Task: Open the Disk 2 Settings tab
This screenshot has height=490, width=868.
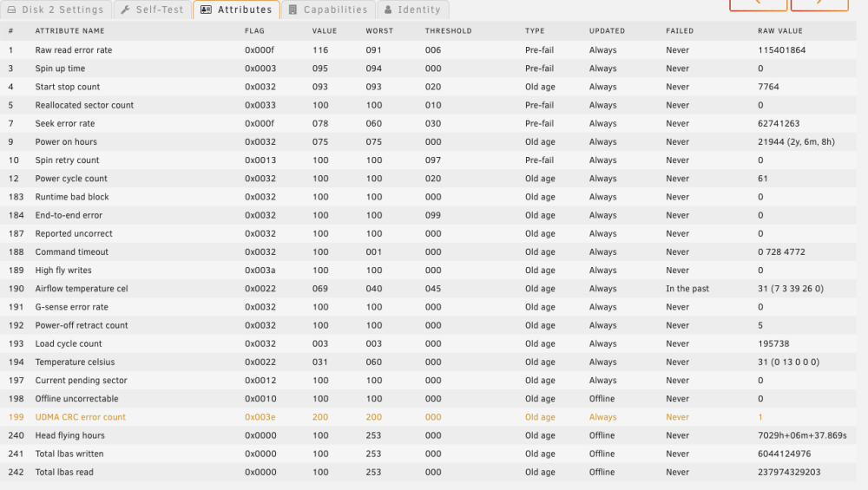Action: [x=56, y=10]
